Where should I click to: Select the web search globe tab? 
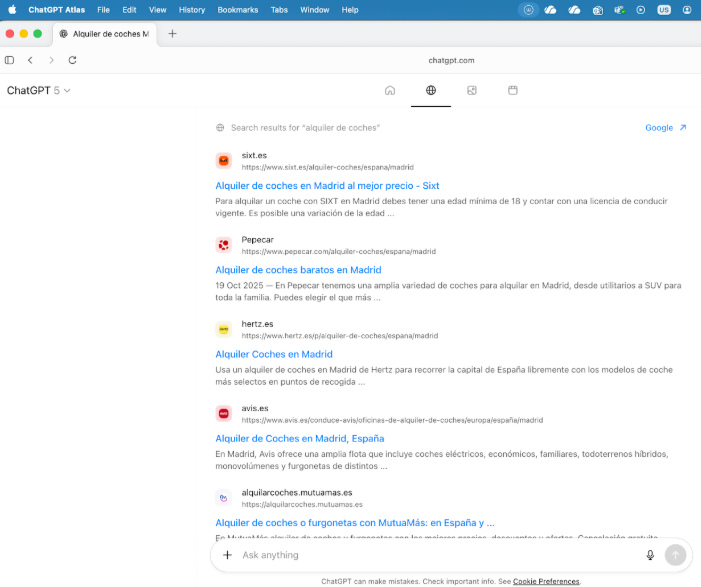coord(431,90)
